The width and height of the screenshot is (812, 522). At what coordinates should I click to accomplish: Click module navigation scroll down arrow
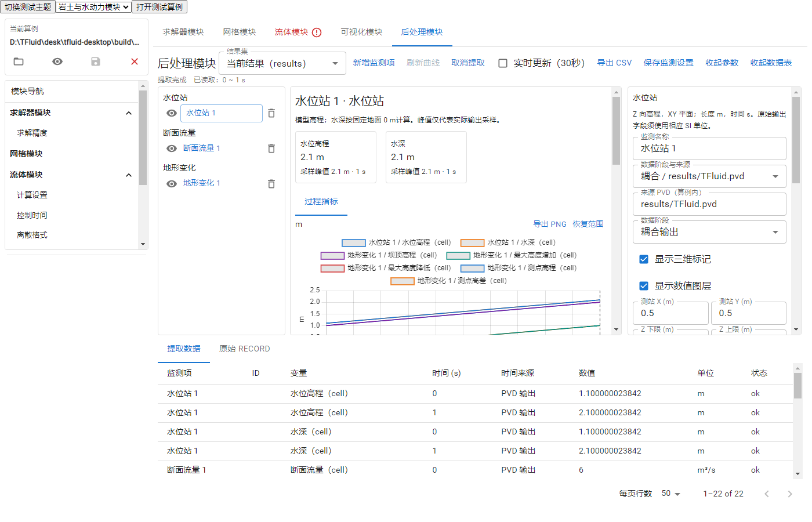coord(143,244)
